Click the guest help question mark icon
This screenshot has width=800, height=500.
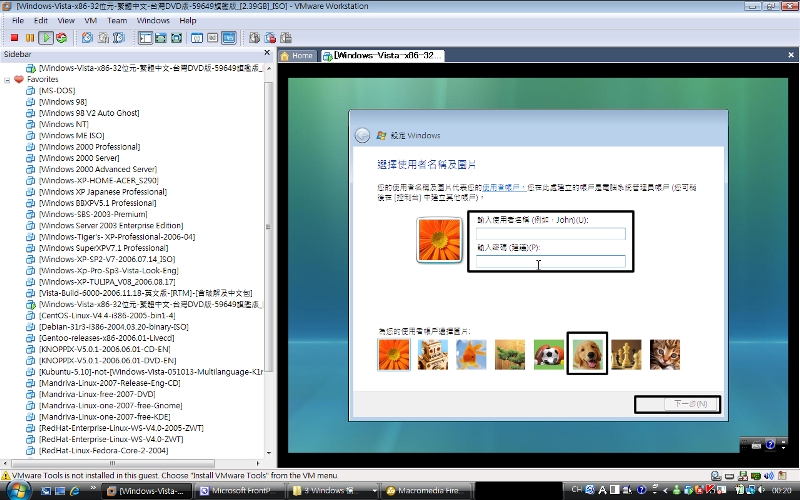click(770, 445)
